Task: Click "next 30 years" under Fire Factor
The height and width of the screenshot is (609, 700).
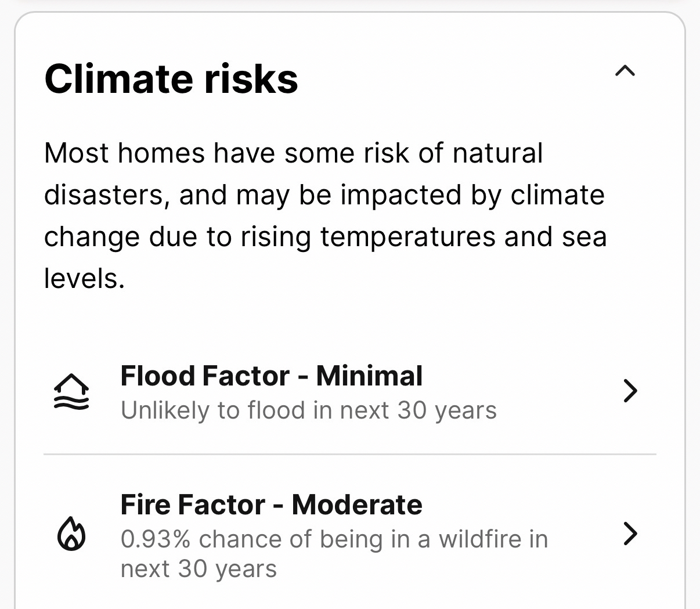Action: 199,569
